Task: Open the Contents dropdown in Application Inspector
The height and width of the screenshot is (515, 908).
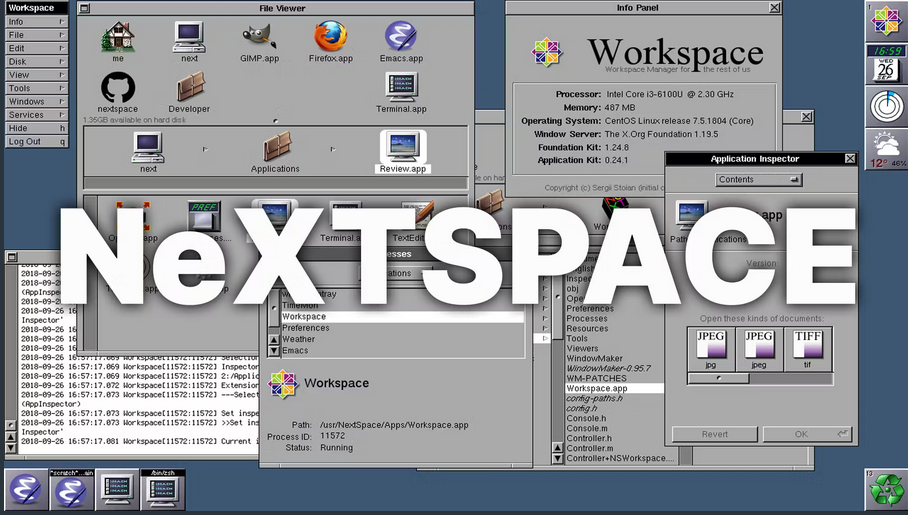Action: coord(760,180)
